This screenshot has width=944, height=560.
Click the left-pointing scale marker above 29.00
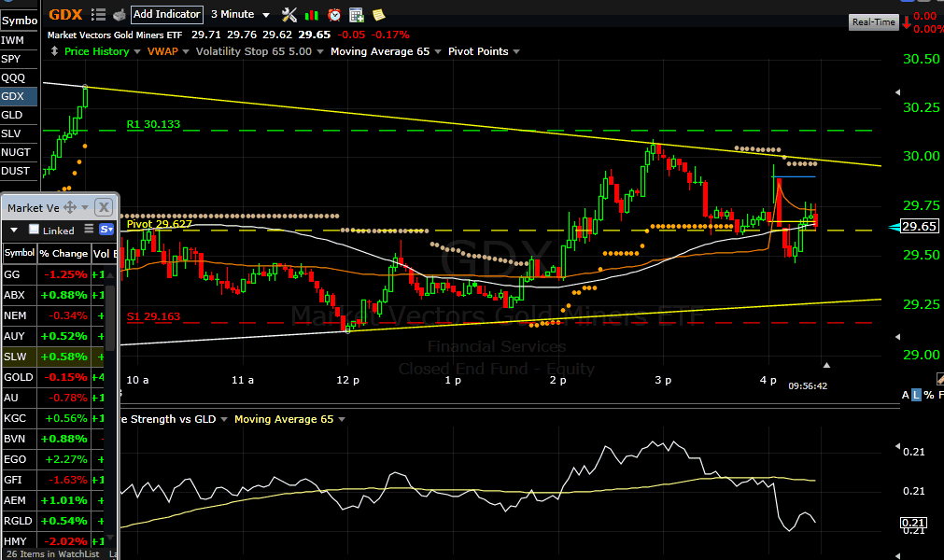click(x=897, y=337)
